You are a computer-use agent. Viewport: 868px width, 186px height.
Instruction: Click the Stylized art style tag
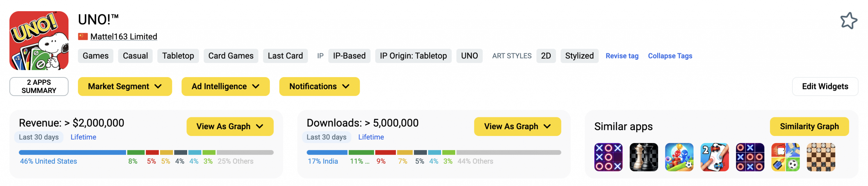(579, 56)
